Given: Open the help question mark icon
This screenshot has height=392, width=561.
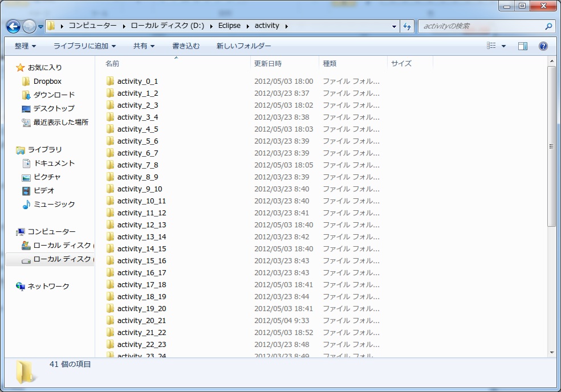Looking at the screenshot, I should pos(543,46).
